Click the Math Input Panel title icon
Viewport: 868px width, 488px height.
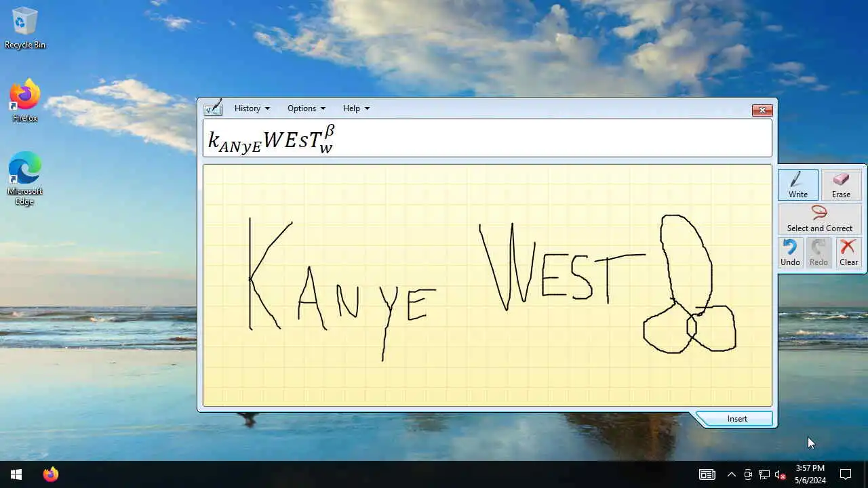[213, 108]
